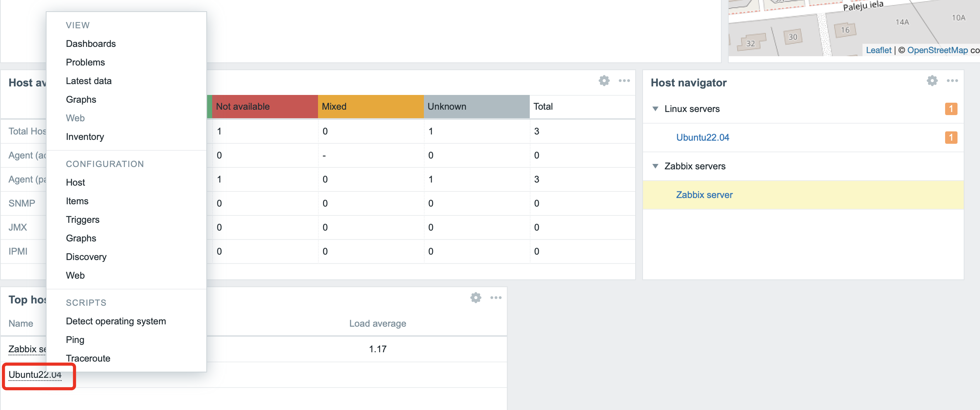Image resolution: width=980 pixels, height=410 pixels.
Task: Collapse the Zabbix servers group
Action: (655, 166)
